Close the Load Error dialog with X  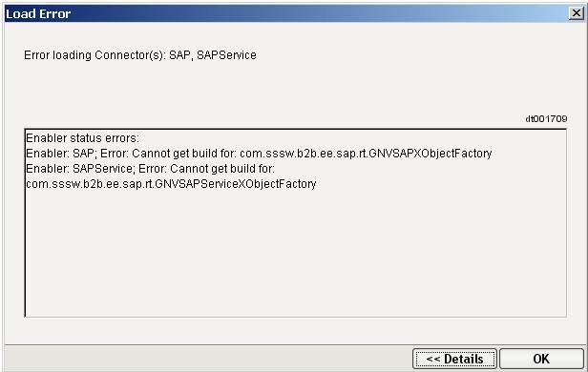[x=576, y=13]
